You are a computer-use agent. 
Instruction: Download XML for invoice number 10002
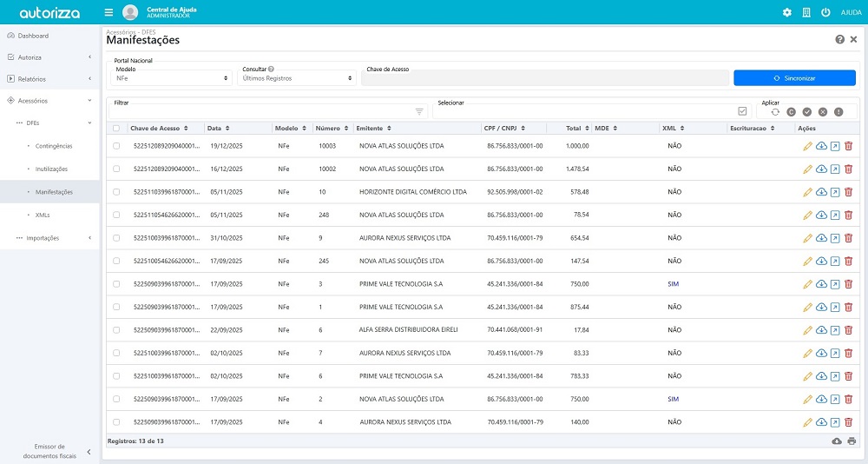[x=821, y=169]
